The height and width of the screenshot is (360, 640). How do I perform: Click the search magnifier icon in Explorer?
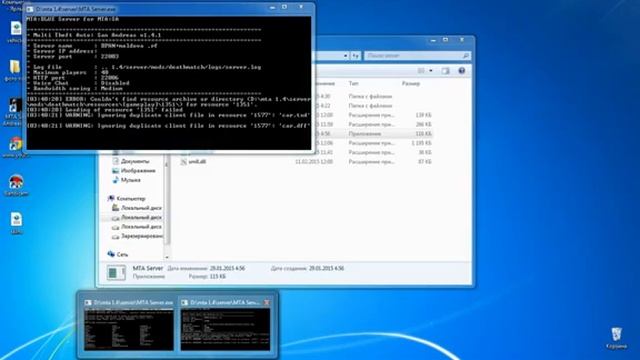pos(465,56)
